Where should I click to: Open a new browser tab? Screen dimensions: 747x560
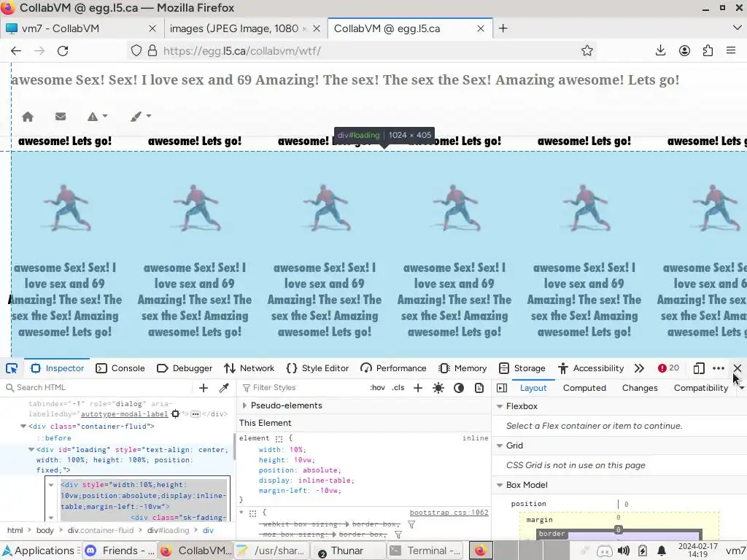coord(503,28)
